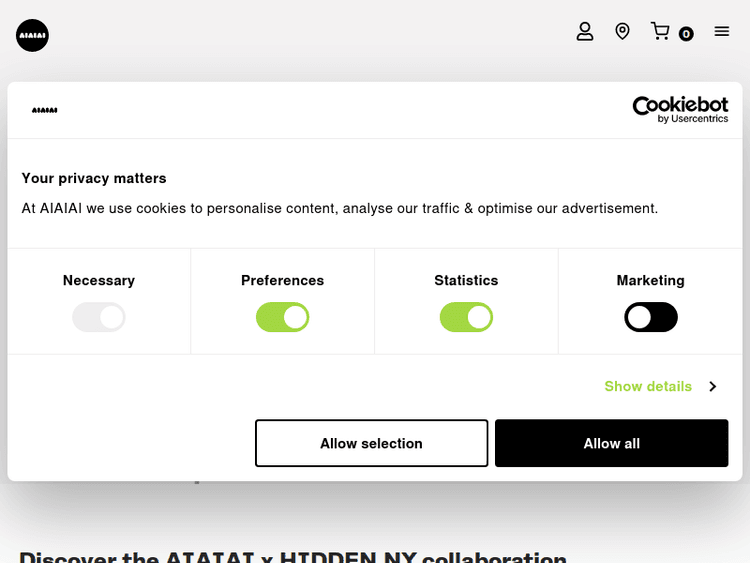This screenshot has height=563, width=750.
Task: Enable the Marketing cookies switch
Action: point(651,317)
